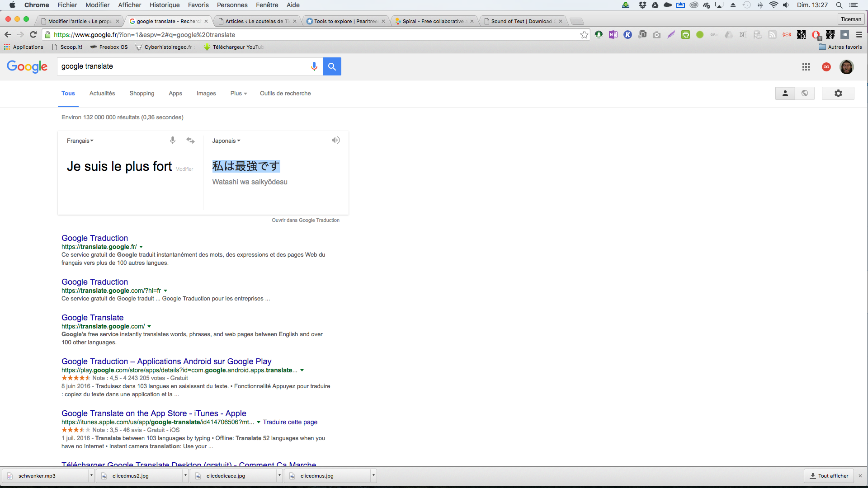
Task: Open the Freebox OS bookmark
Action: click(109, 47)
